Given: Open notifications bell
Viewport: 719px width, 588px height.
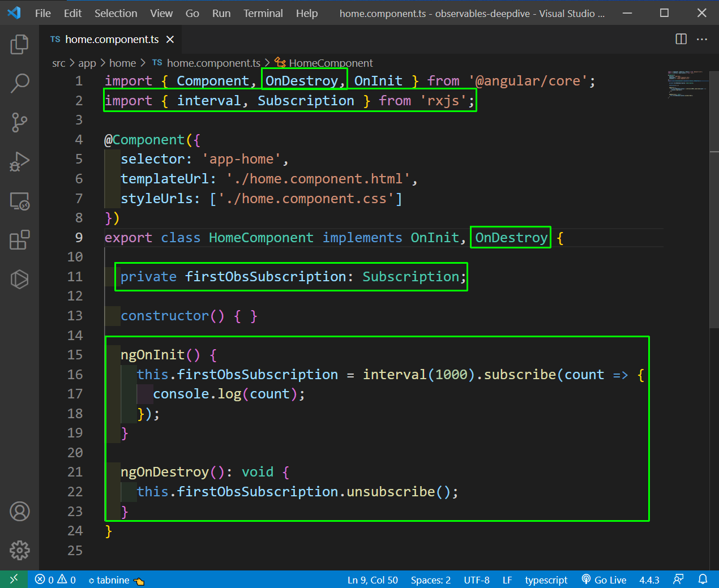Looking at the screenshot, I should coord(703,580).
